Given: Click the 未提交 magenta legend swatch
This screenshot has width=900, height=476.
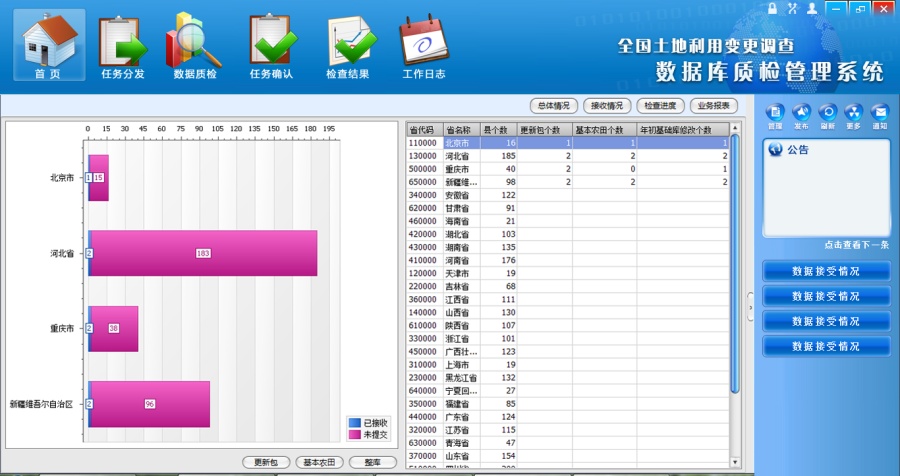Looking at the screenshot, I should pos(354,435).
